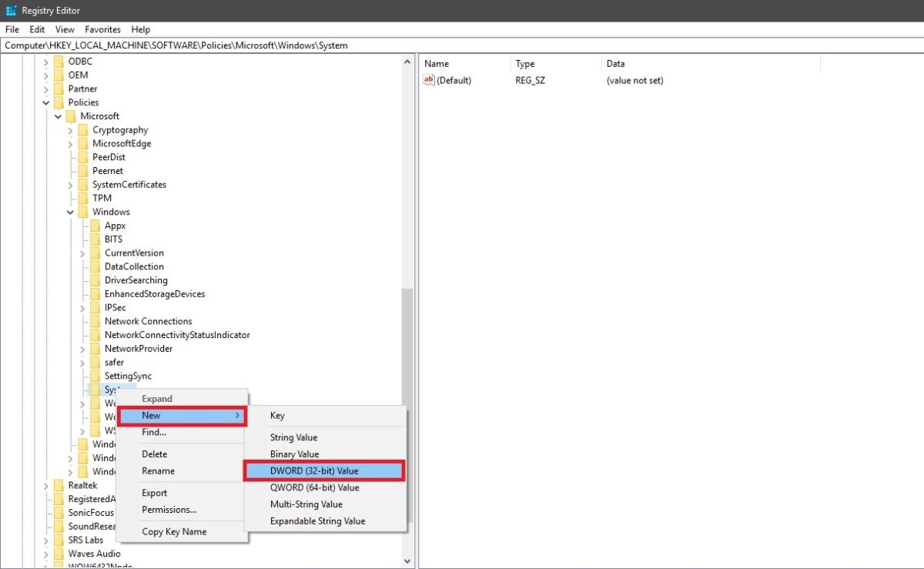The image size is (924, 569).
Task: Click the SettingSync key folder icon
Action: (x=94, y=376)
